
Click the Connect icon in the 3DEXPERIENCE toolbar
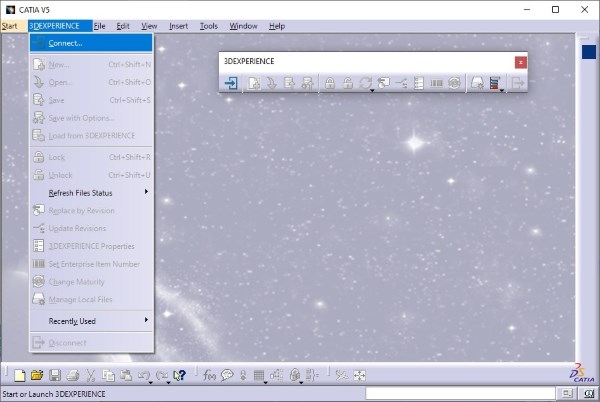(231, 83)
